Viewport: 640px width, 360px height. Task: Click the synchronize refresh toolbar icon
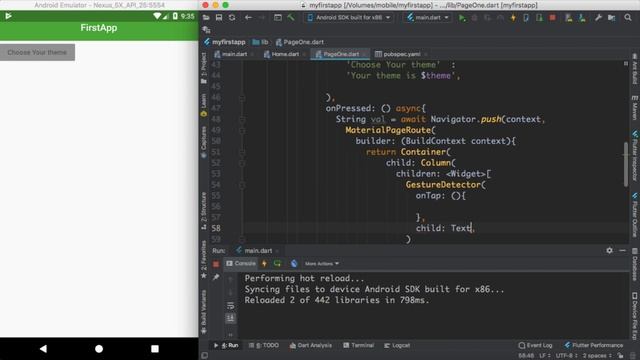click(232, 18)
